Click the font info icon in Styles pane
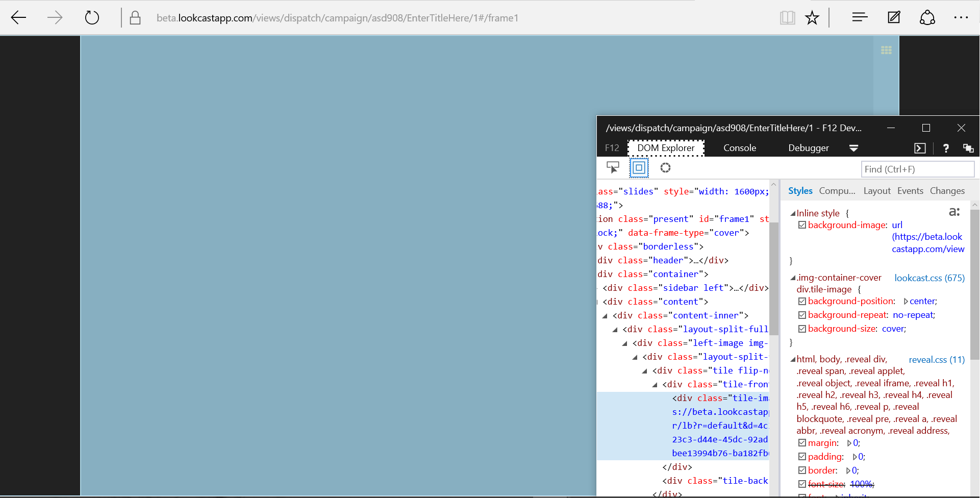 (x=955, y=212)
